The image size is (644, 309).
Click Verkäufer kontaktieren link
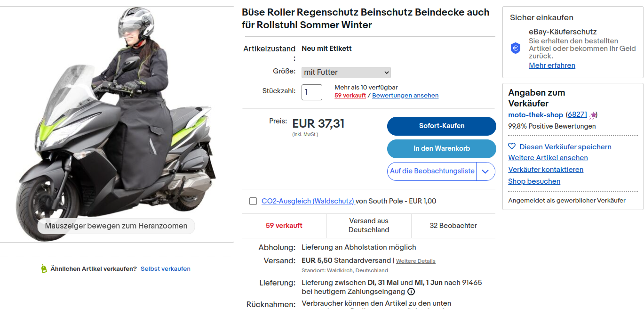[x=546, y=170]
